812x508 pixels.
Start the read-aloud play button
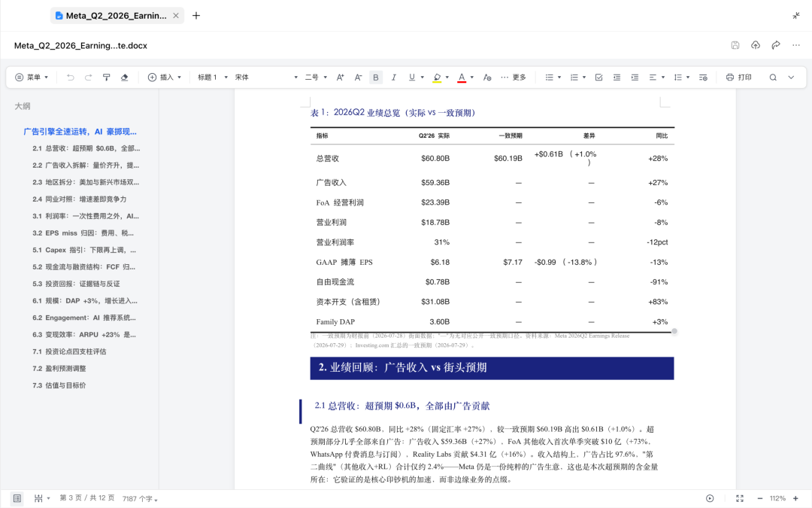pyautogui.click(x=710, y=498)
